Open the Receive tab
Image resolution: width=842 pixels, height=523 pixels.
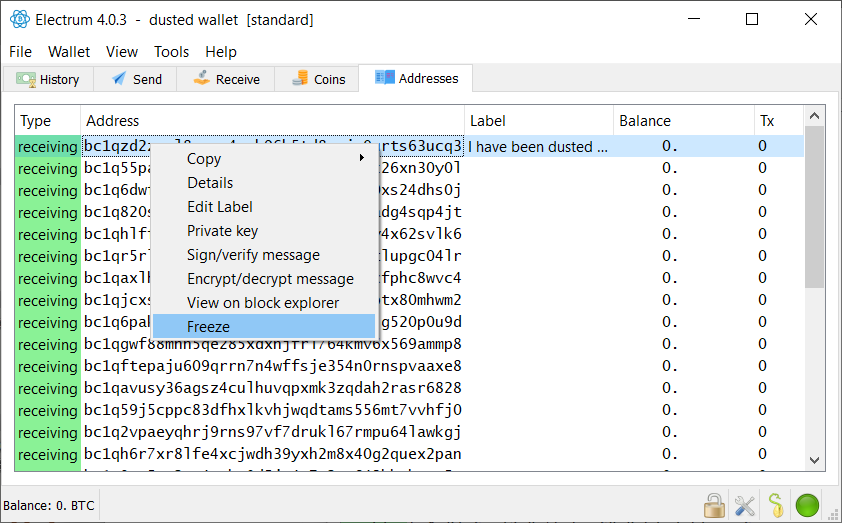click(226, 79)
